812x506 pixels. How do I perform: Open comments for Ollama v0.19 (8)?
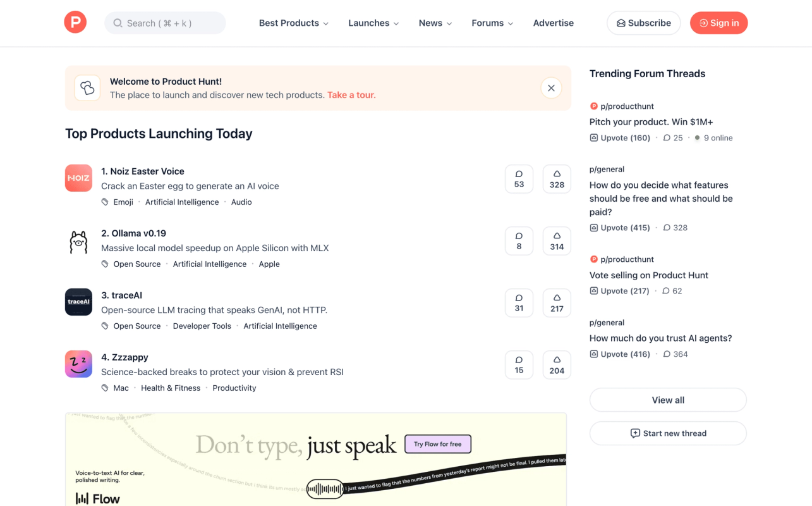pos(519,241)
